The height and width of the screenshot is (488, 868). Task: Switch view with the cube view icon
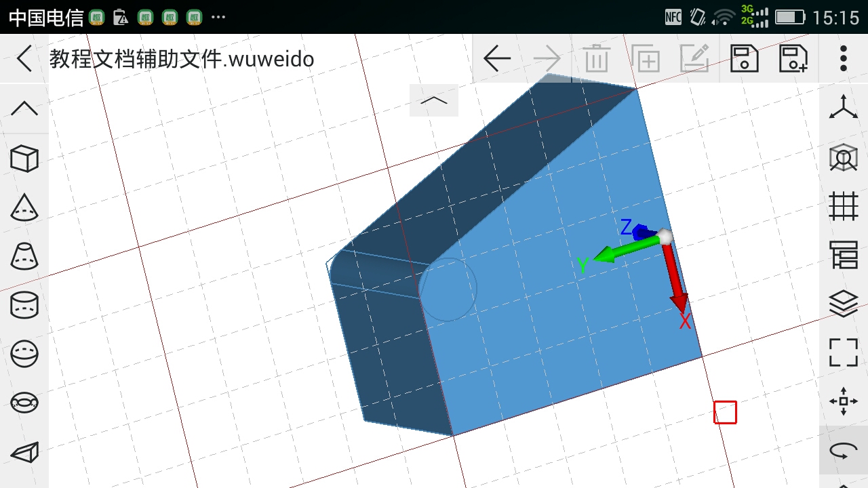[844, 157]
